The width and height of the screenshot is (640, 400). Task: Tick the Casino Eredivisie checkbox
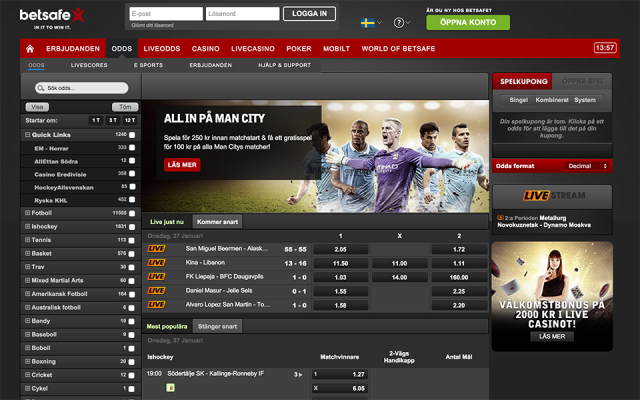click(x=132, y=174)
